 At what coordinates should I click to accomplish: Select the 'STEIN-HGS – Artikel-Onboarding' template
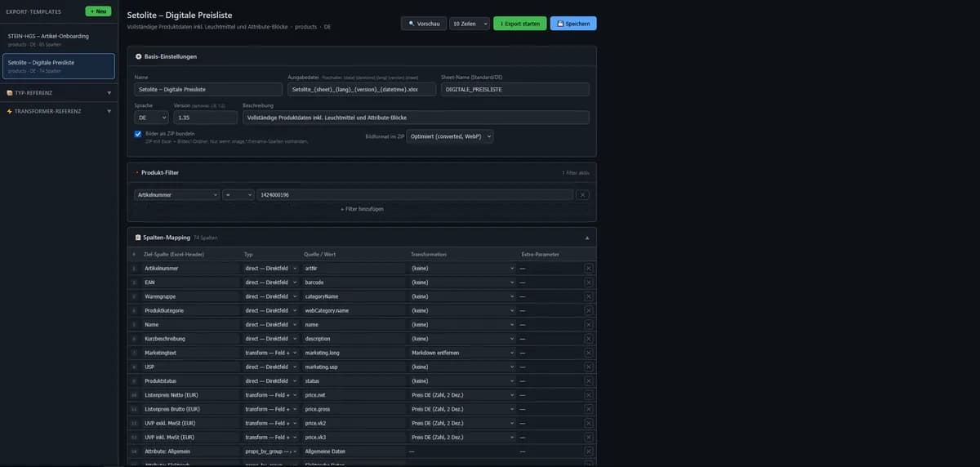pos(59,39)
